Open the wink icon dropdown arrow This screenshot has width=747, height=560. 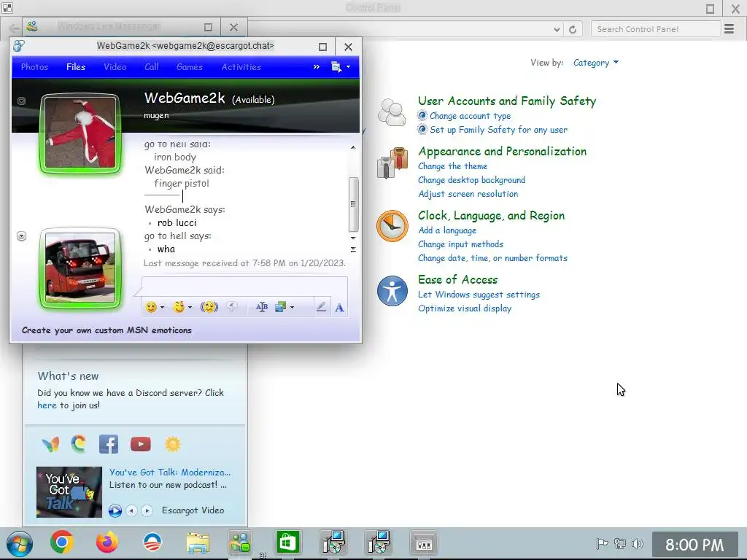(190, 308)
